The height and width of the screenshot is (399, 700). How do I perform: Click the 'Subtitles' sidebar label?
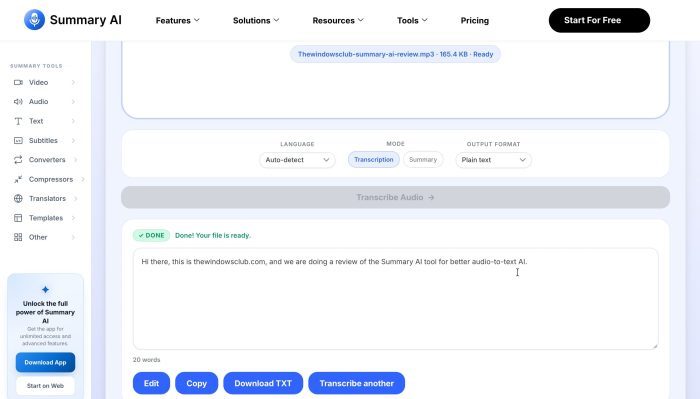click(43, 141)
